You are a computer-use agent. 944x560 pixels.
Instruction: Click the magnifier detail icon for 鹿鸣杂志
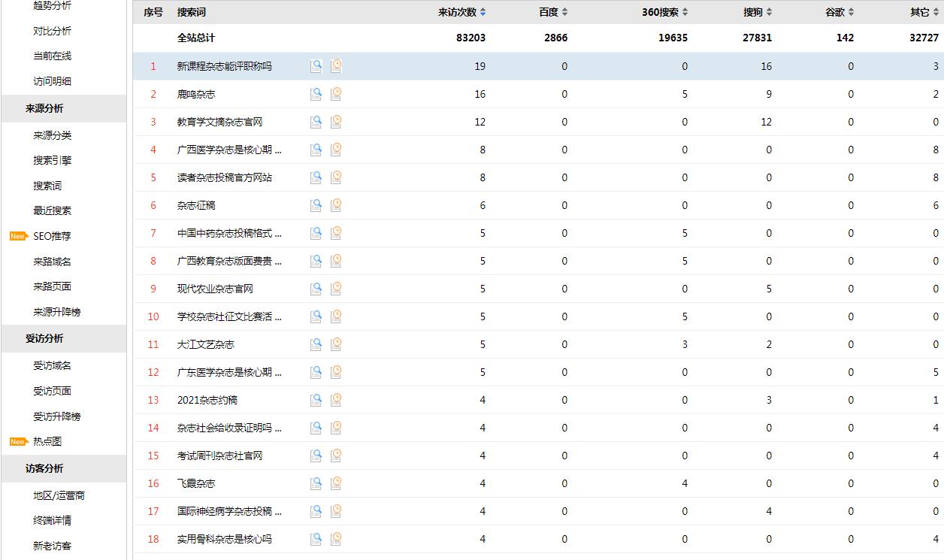(x=316, y=94)
